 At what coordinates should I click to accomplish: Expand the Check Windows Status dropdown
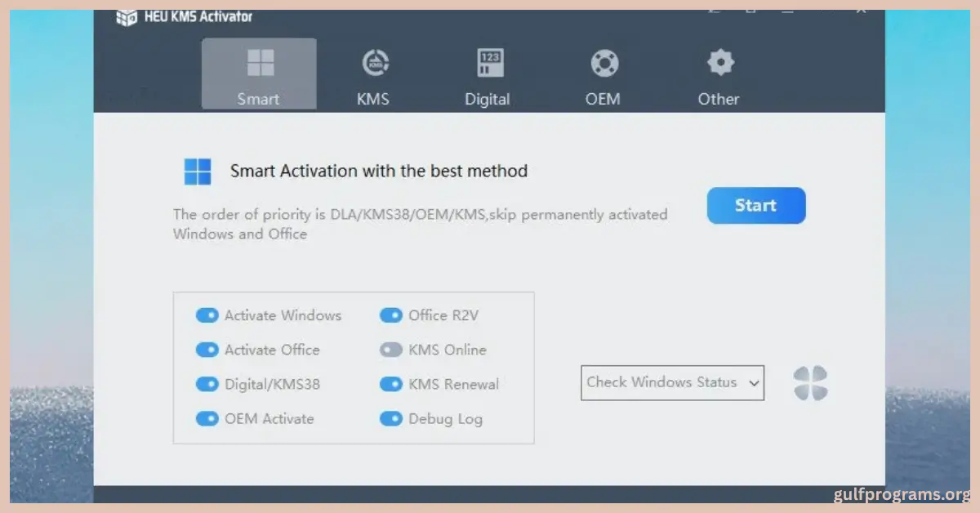click(x=672, y=382)
